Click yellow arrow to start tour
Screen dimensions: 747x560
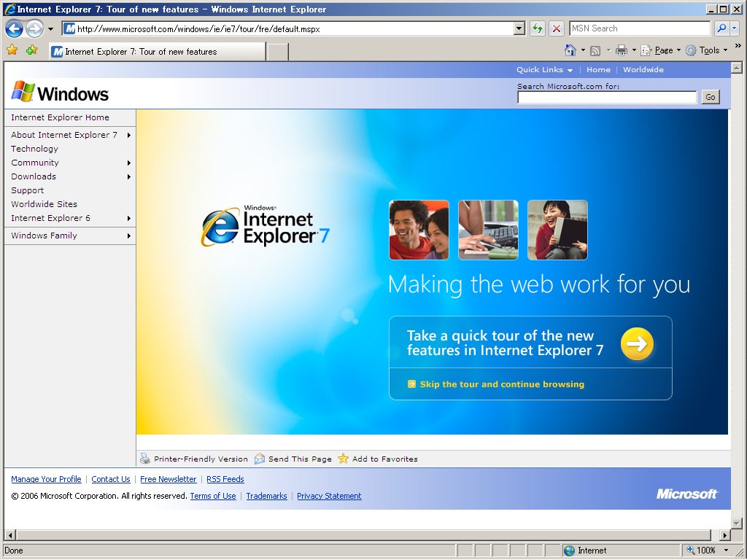tap(637, 343)
